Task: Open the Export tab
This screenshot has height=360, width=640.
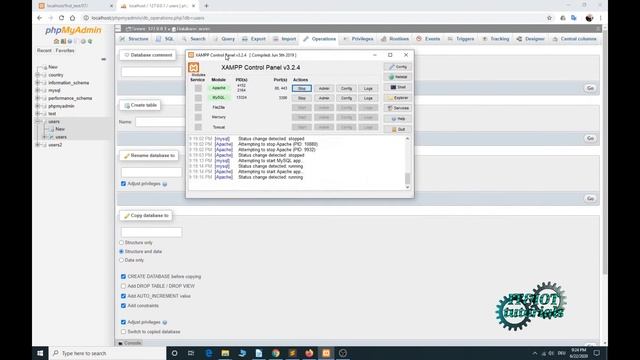Action: pyautogui.click(x=254, y=39)
